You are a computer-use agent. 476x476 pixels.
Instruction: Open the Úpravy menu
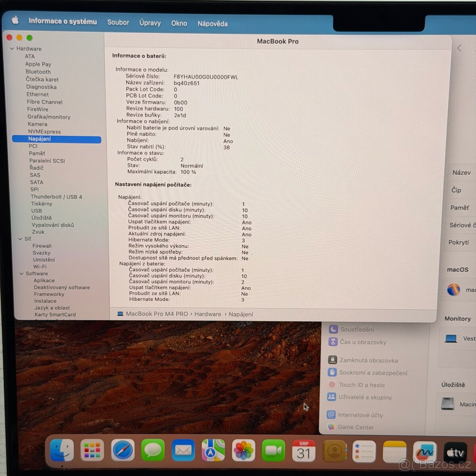point(150,23)
